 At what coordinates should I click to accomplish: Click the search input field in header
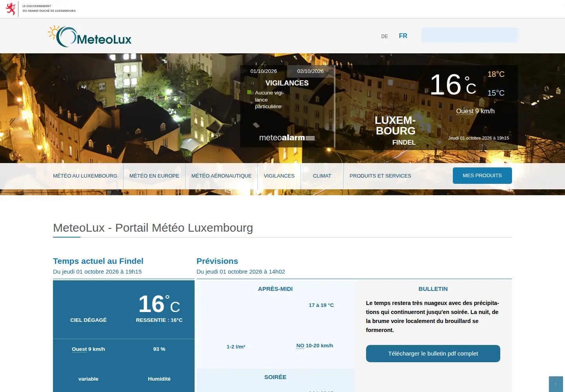tap(470, 35)
